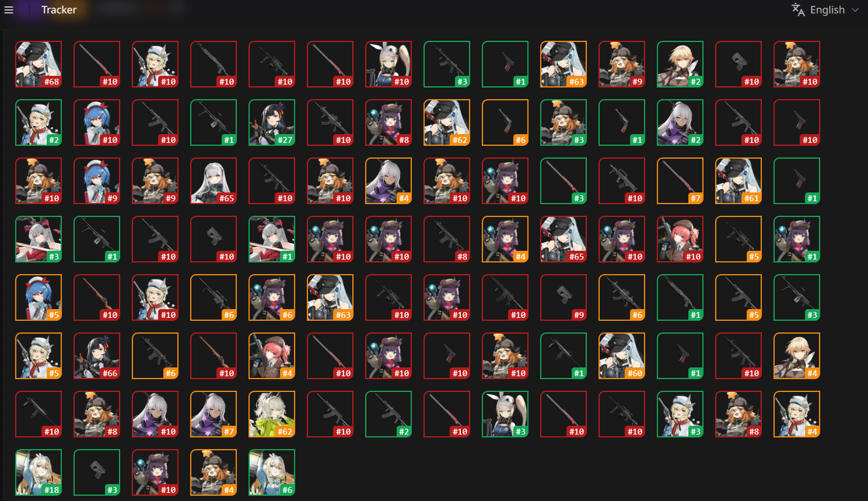The image size is (868, 501).
Task: Click the attachment item tile #3
Action: click(97, 472)
